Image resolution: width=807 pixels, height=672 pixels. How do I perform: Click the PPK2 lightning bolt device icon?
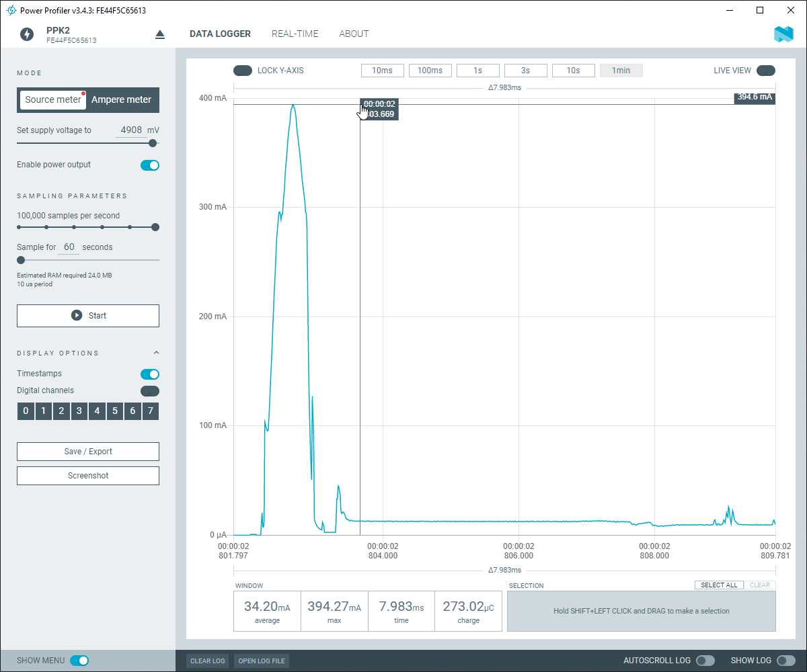pos(27,34)
